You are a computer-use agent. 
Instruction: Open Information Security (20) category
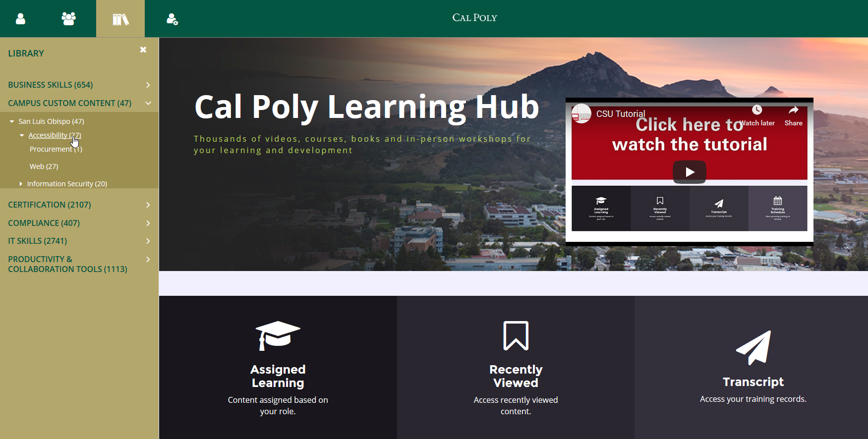coord(67,184)
